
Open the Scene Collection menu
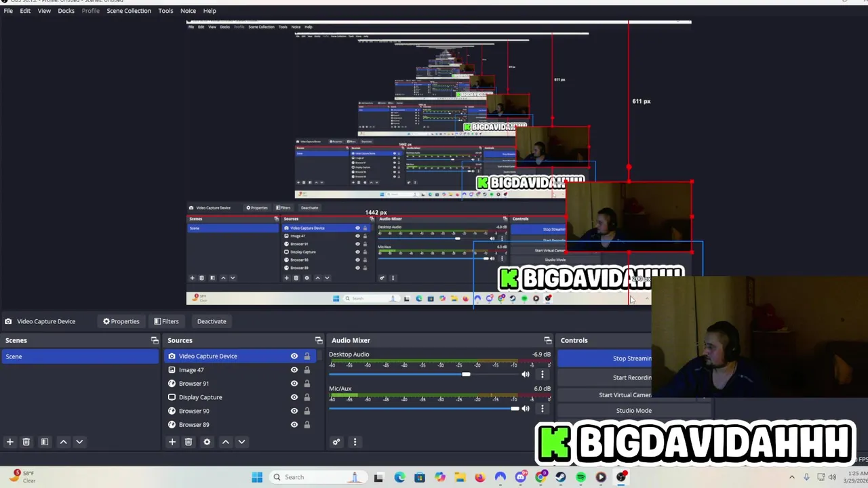click(x=129, y=11)
